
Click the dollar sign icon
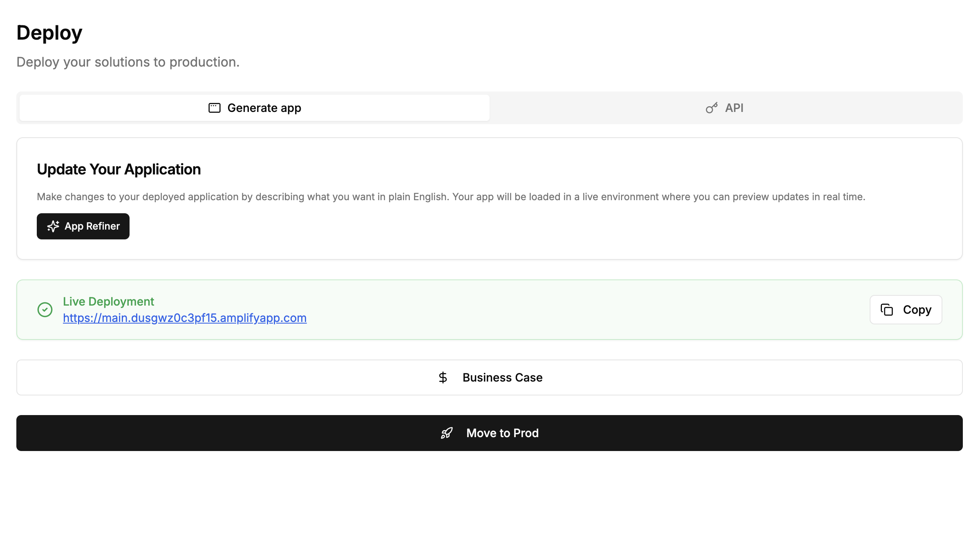443,377
